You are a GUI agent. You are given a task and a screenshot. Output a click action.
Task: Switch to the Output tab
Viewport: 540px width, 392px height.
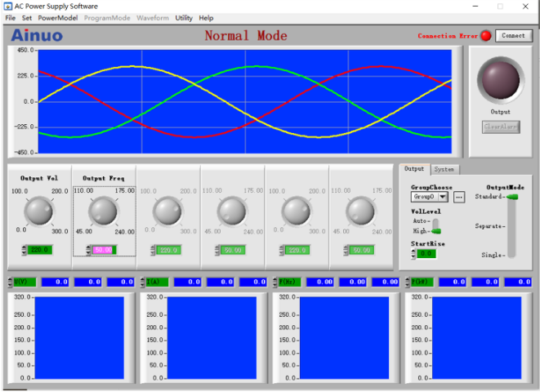pos(414,168)
